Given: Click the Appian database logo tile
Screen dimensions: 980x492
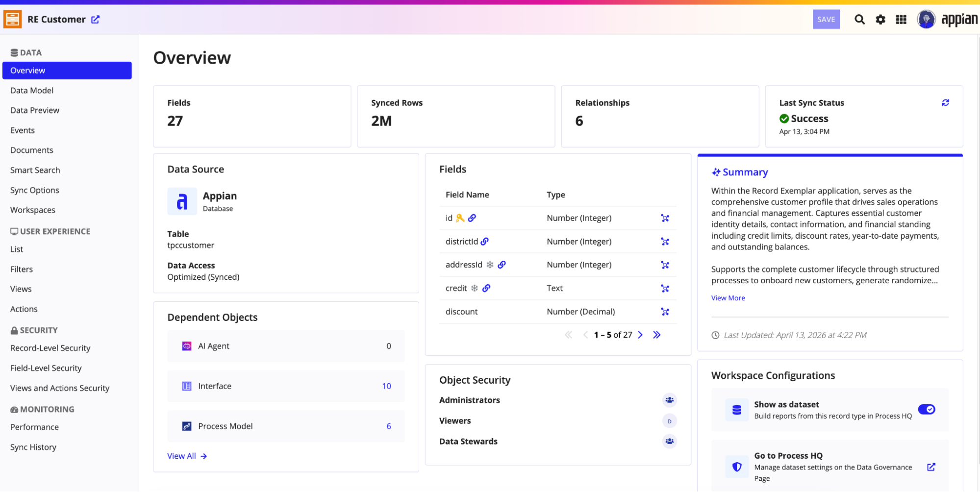Looking at the screenshot, I should click(x=182, y=201).
